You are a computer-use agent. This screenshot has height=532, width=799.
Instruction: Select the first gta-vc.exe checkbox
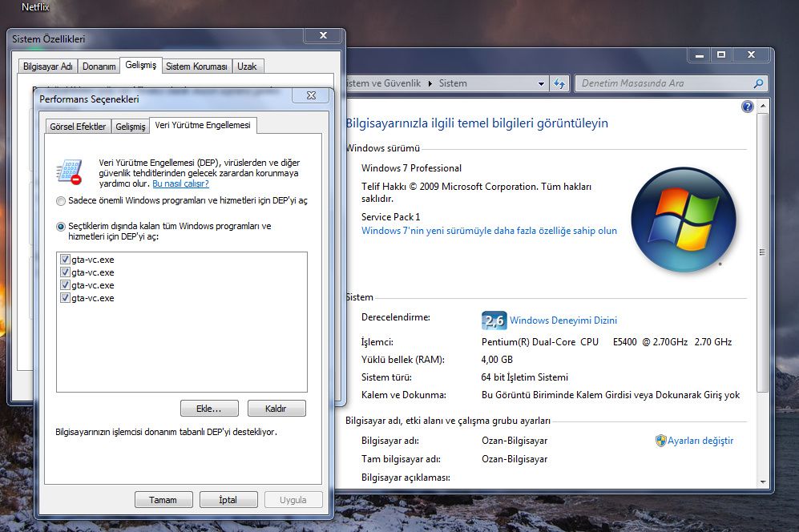point(65,259)
